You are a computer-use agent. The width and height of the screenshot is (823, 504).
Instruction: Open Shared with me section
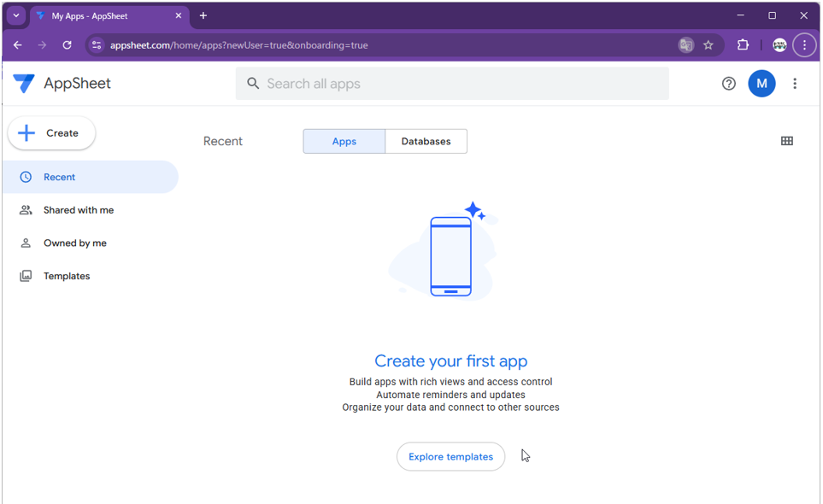tap(78, 210)
